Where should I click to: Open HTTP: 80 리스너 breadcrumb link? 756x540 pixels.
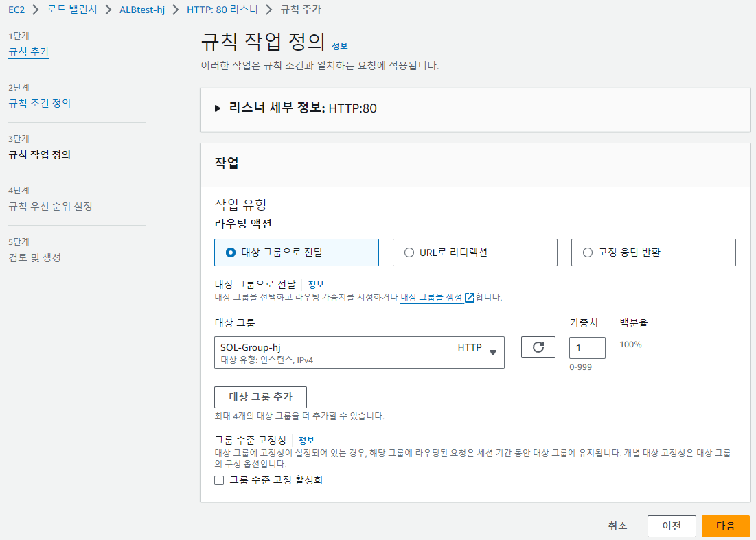(222, 10)
